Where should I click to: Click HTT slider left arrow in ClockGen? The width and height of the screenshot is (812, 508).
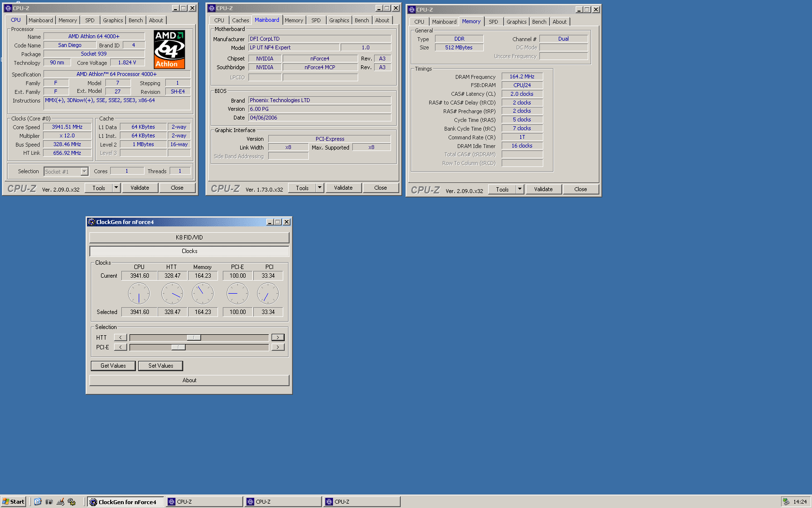(x=120, y=338)
